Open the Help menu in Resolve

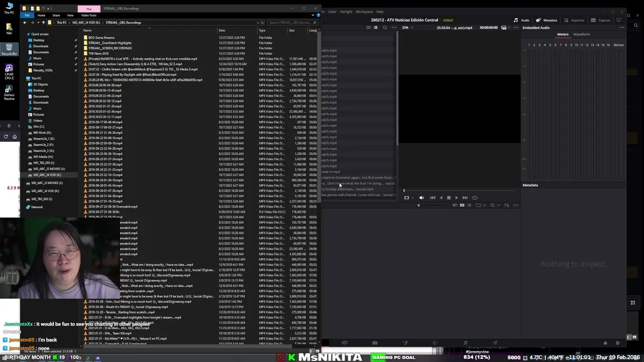click(x=380, y=12)
